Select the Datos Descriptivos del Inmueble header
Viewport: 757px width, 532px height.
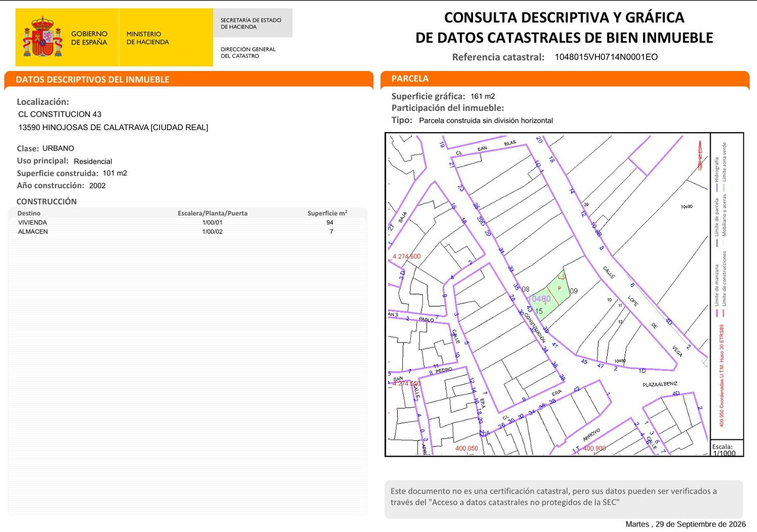click(92, 80)
